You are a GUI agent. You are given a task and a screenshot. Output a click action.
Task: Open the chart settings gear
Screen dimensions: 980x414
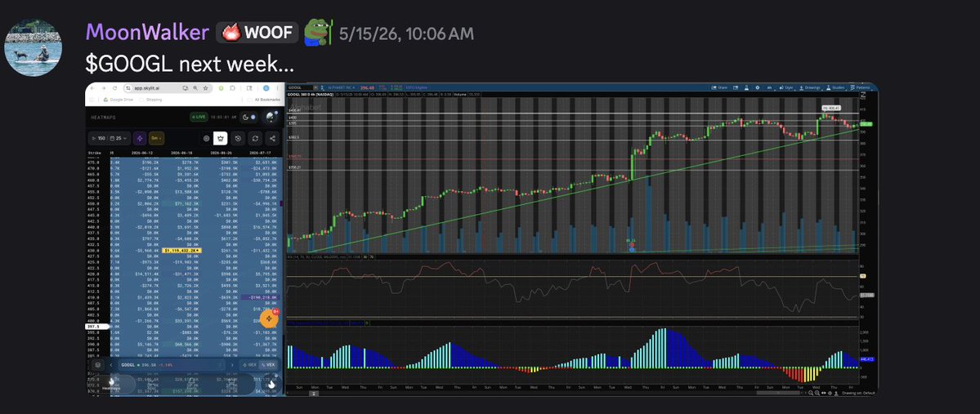[x=758, y=87]
